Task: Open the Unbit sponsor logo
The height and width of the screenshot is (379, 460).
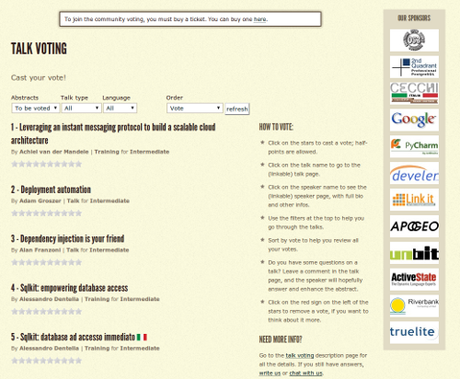Action: pos(414,253)
